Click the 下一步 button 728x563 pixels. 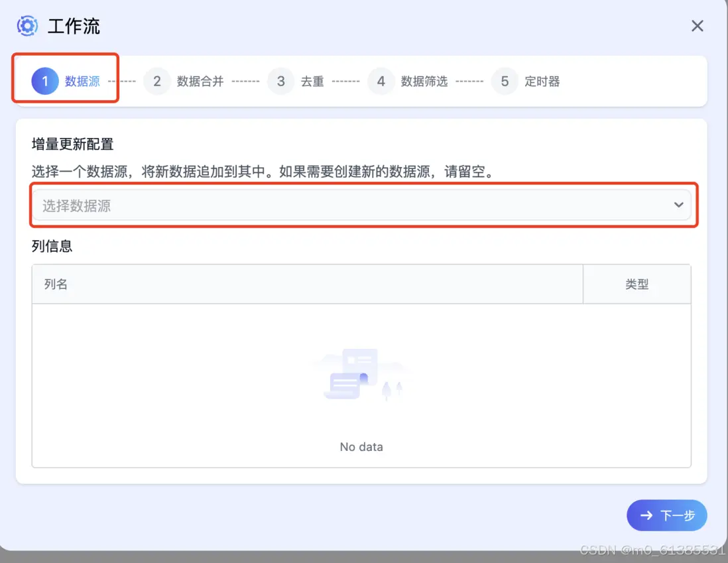(x=667, y=515)
